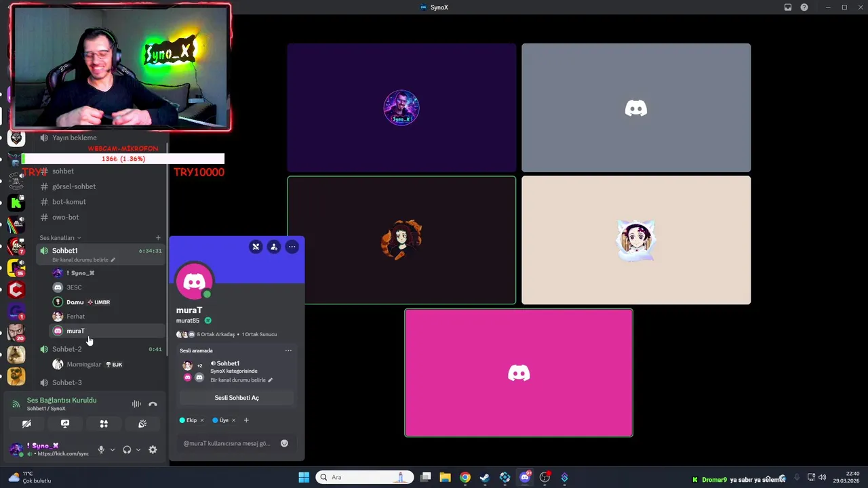The width and height of the screenshot is (868, 488).
Task: Open the activities launcher button
Action: tap(104, 424)
